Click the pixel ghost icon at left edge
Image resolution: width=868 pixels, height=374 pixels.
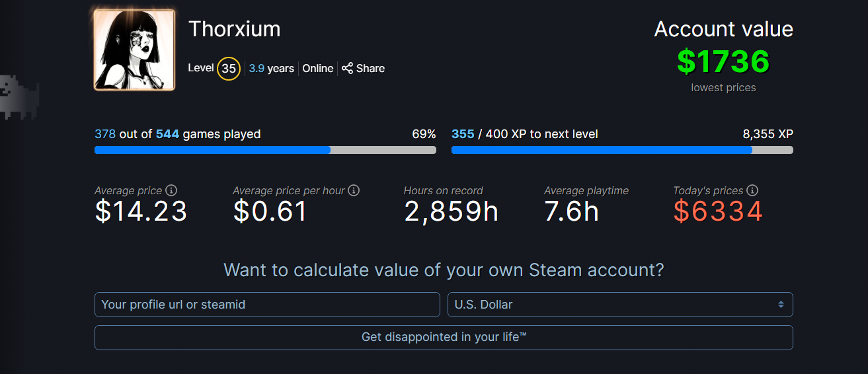pos(20,97)
